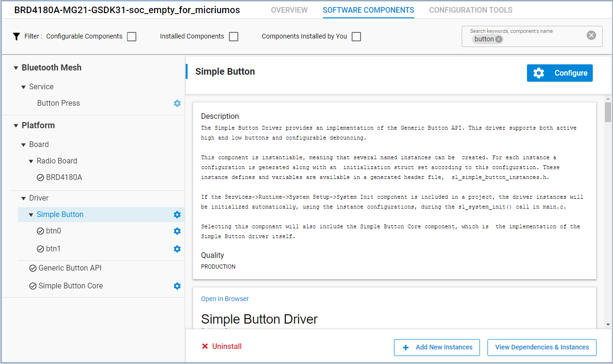Click the configure gear for btn0
Viewport: 613px width, 364px height.
[x=177, y=231]
